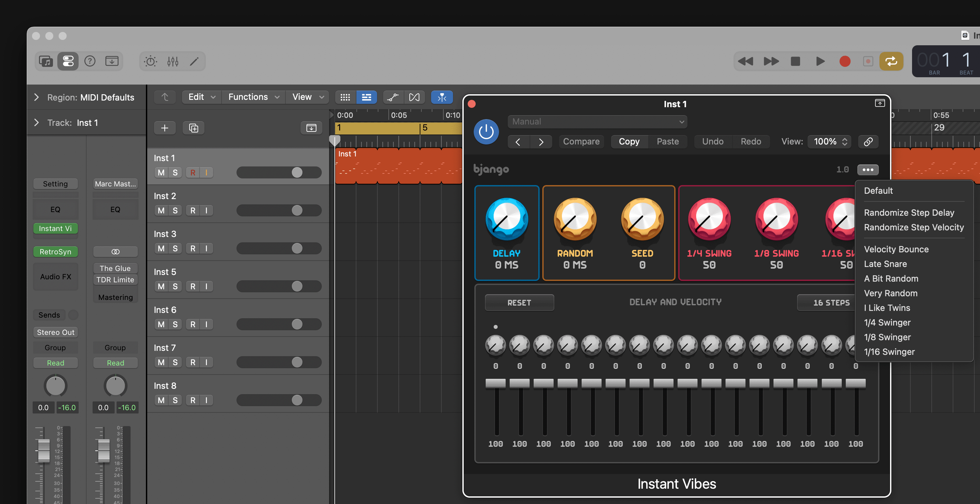Open the Instant Vi MIDI FX slot
The height and width of the screenshot is (504, 980).
click(56, 228)
